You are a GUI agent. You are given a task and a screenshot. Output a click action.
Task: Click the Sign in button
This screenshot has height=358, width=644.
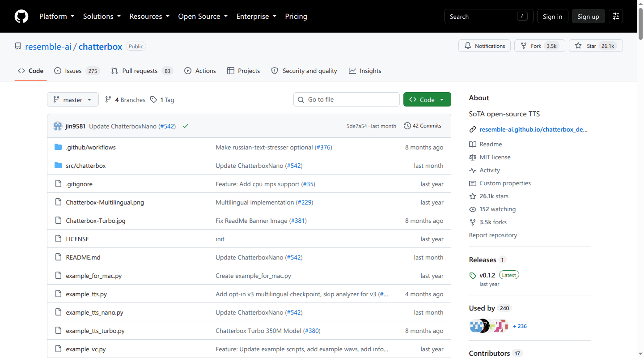(553, 17)
